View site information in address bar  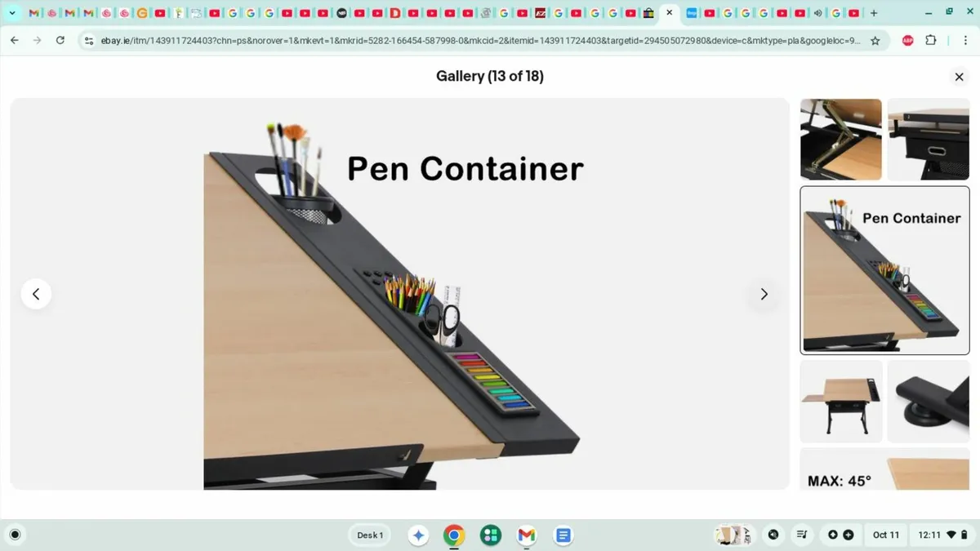pos(90,40)
